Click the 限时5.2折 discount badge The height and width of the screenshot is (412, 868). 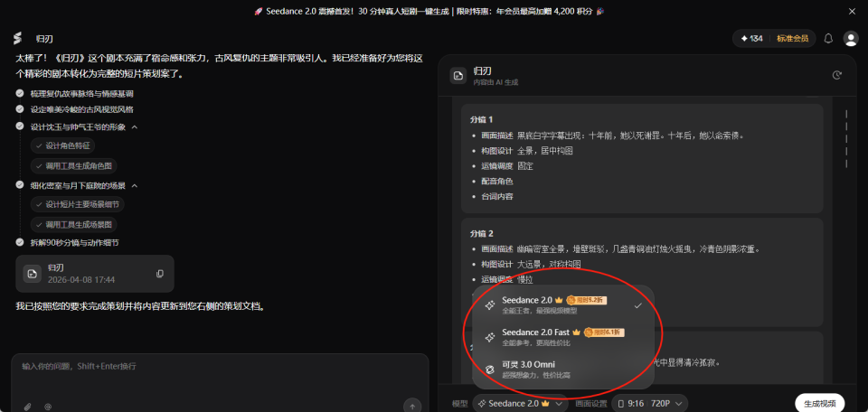coord(587,300)
